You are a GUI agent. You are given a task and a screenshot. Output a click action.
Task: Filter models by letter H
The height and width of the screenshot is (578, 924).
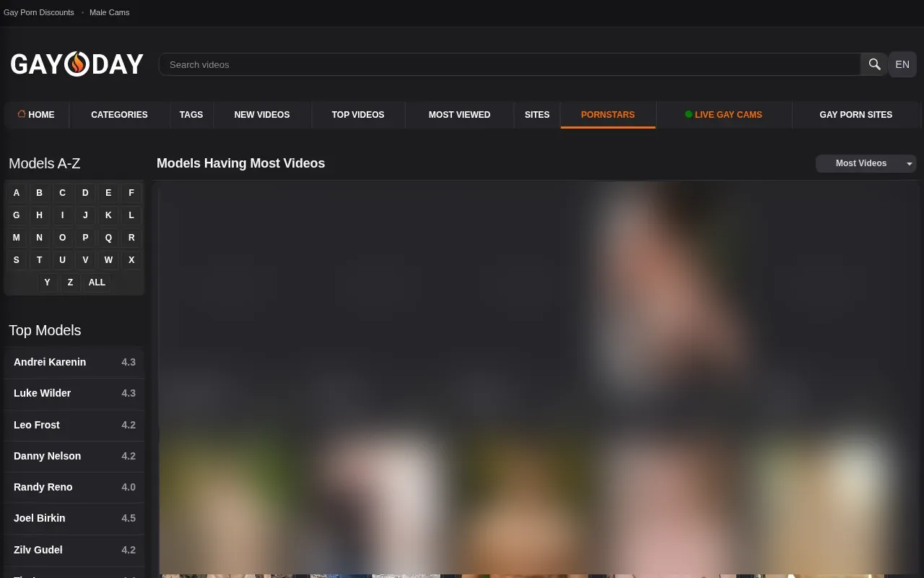click(x=40, y=215)
